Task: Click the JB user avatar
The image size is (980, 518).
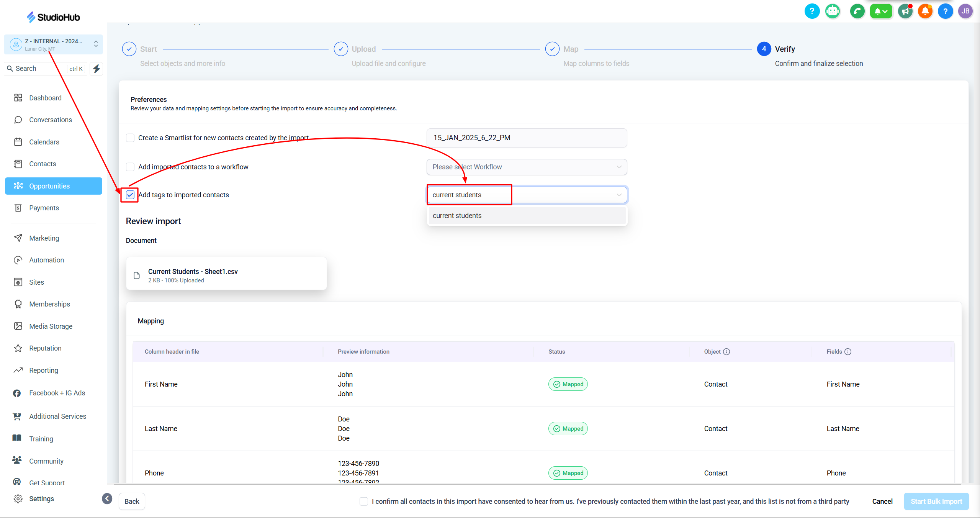Action: point(965,11)
